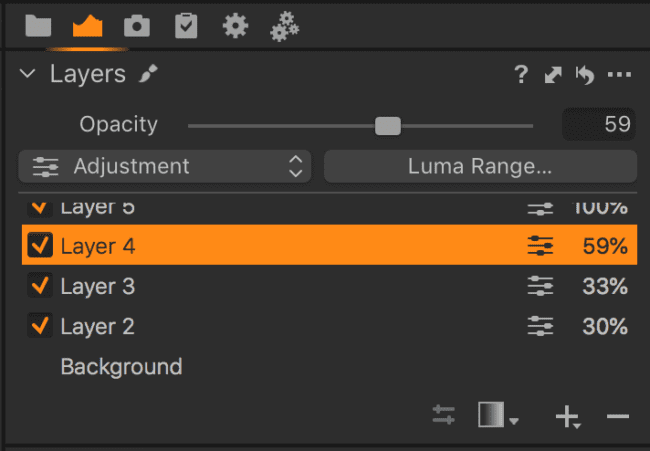Select the brush icon beside Layers title
650x451 pixels.
148,73
